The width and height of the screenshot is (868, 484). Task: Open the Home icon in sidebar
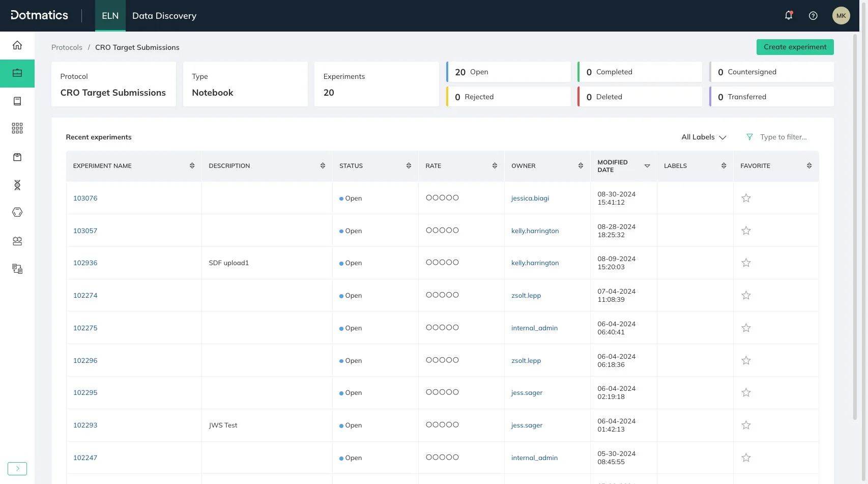pos(17,45)
